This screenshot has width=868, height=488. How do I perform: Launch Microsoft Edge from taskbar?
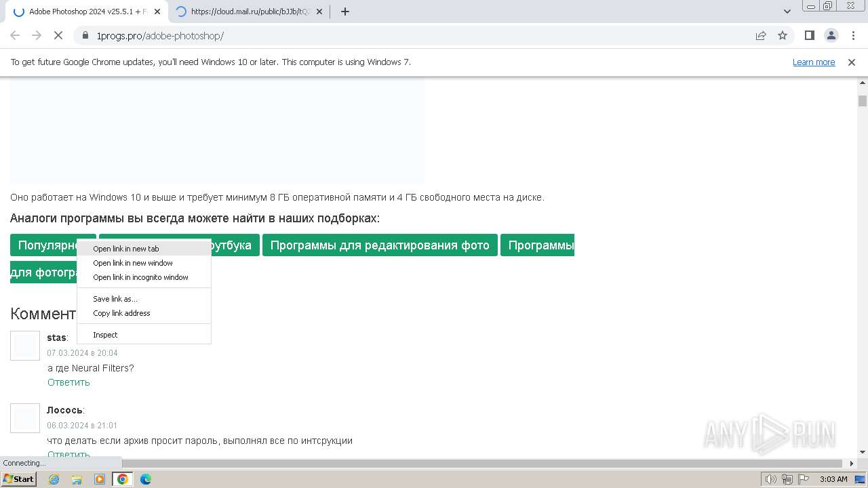coord(146,479)
